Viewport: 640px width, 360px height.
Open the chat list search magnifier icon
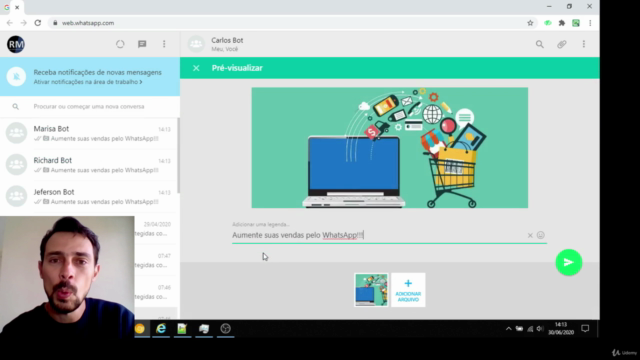pyautogui.click(x=16, y=107)
